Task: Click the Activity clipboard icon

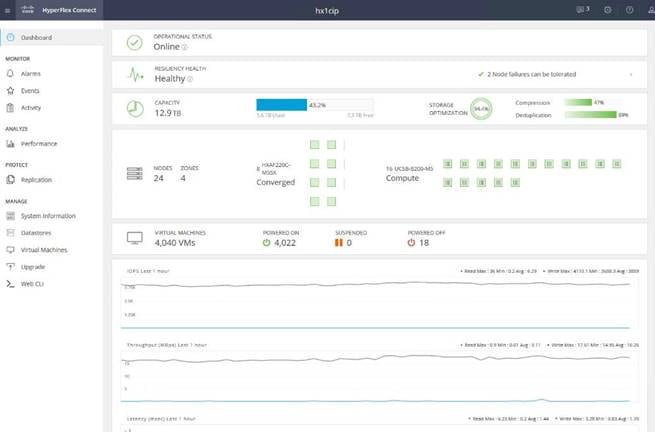Action: pyautogui.click(x=10, y=108)
